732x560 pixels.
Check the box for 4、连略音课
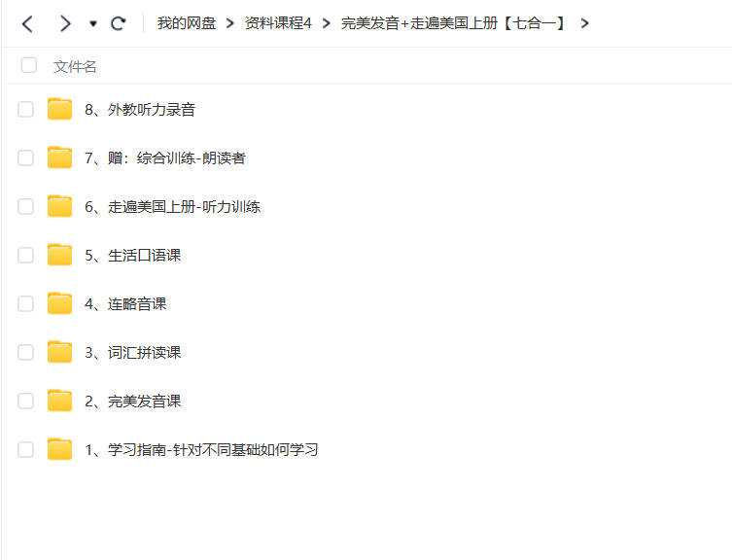point(25,303)
